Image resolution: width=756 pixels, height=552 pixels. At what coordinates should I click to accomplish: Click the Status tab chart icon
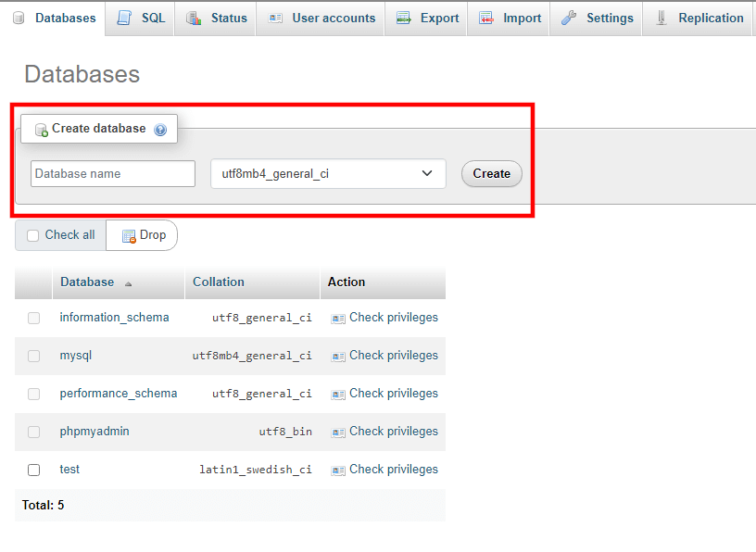[x=194, y=19]
